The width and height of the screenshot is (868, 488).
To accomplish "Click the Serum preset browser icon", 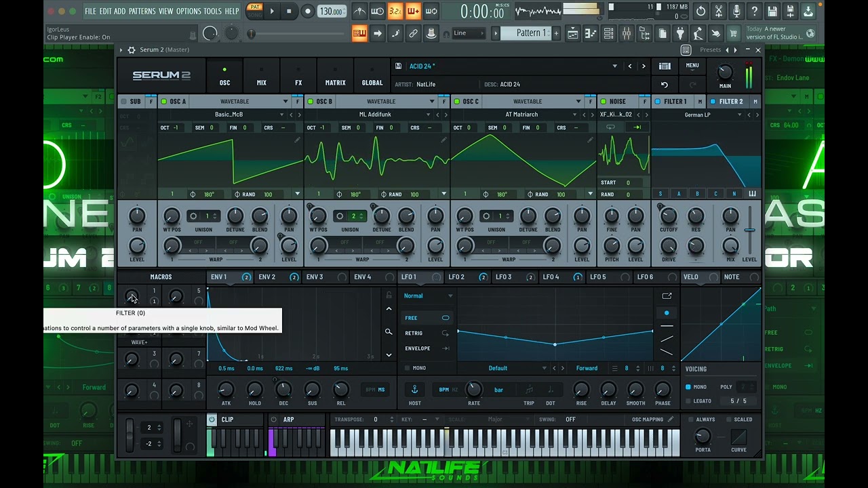I will pyautogui.click(x=665, y=66).
